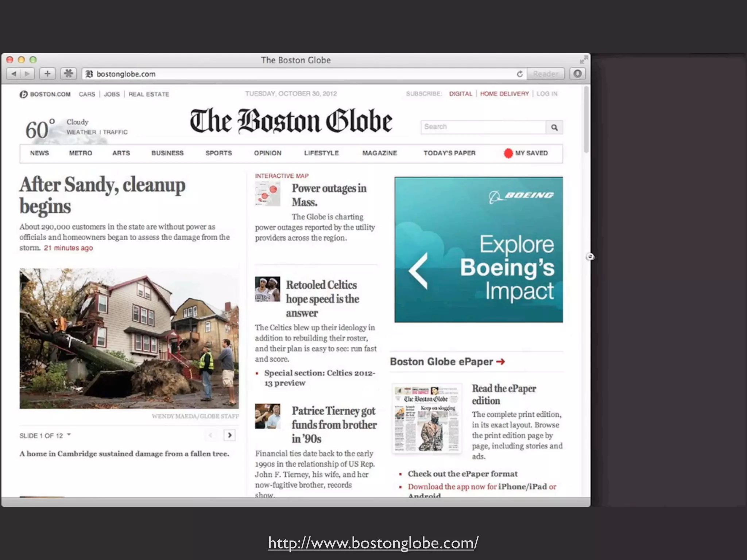Click the Reader button in address bar
Viewport: 747px width, 560px height.
[546, 74]
